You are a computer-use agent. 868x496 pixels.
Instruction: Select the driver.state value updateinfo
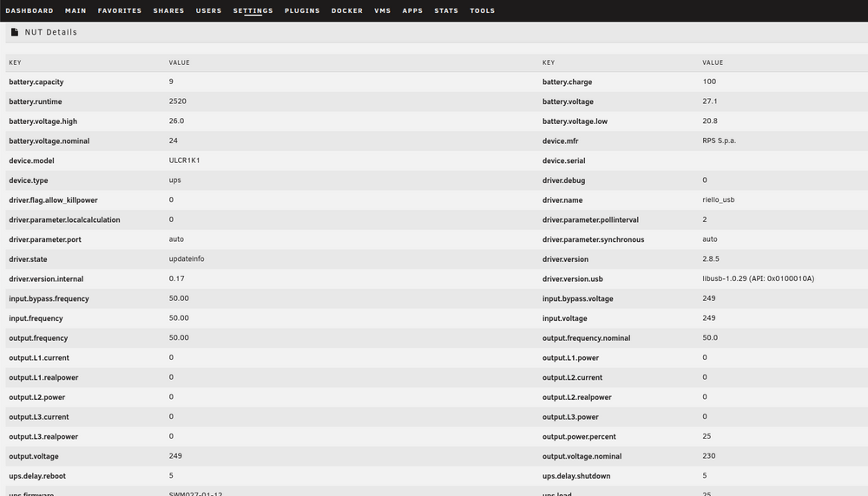click(x=187, y=258)
